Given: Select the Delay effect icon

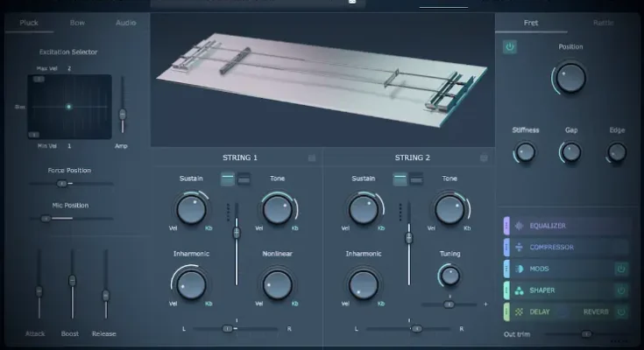Looking at the screenshot, I should pyautogui.click(x=519, y=311).
